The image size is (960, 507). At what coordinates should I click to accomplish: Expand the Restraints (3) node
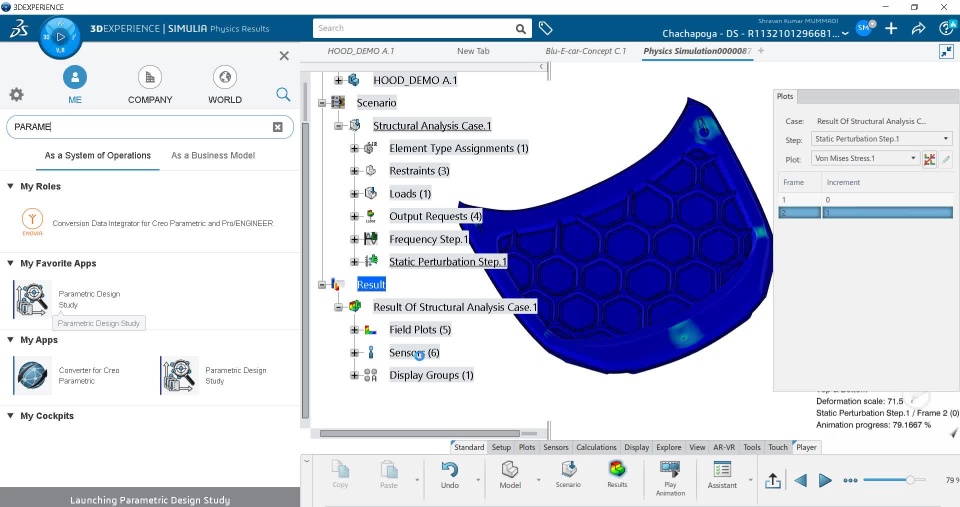354,171
